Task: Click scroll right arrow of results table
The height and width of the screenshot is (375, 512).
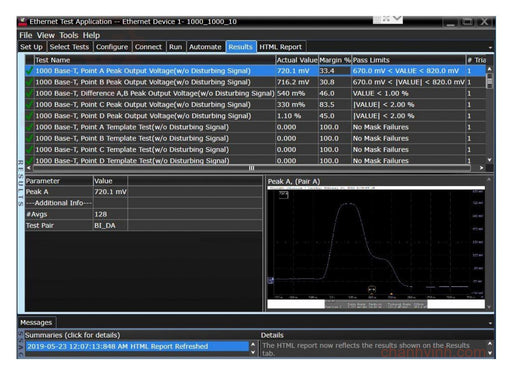Action: tap(481, 168)
